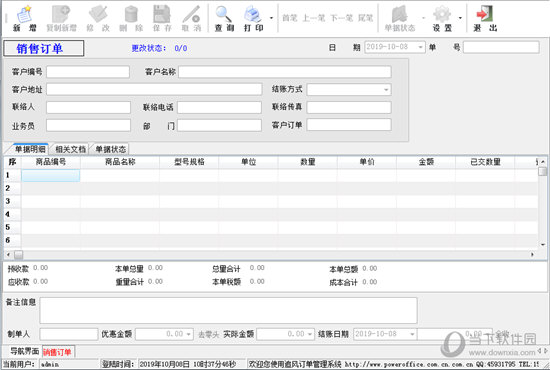Switch to the 销售订单 bottom tab
The width and height of the screenshot is (550, 370).
coord(57,352)
